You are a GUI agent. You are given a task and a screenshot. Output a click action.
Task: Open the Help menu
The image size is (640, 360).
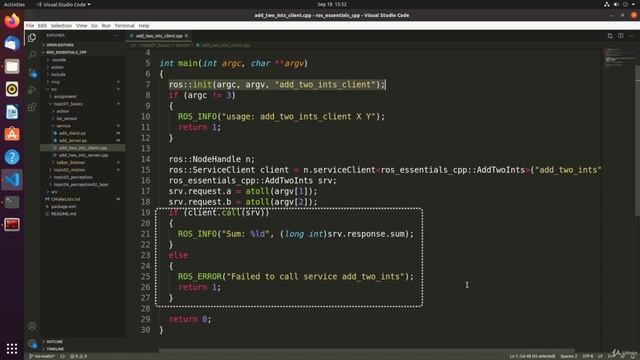pyautogui.click(x=144, y=26)
